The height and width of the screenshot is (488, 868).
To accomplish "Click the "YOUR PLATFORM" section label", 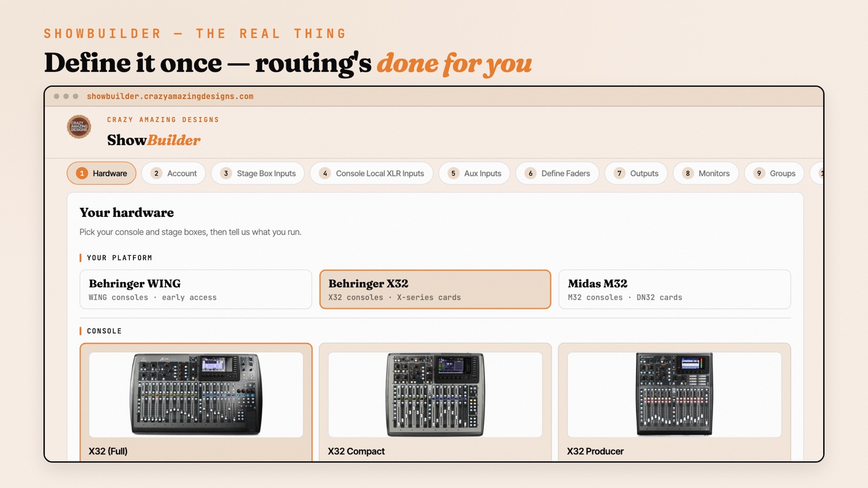I will (x=119, y=258).
